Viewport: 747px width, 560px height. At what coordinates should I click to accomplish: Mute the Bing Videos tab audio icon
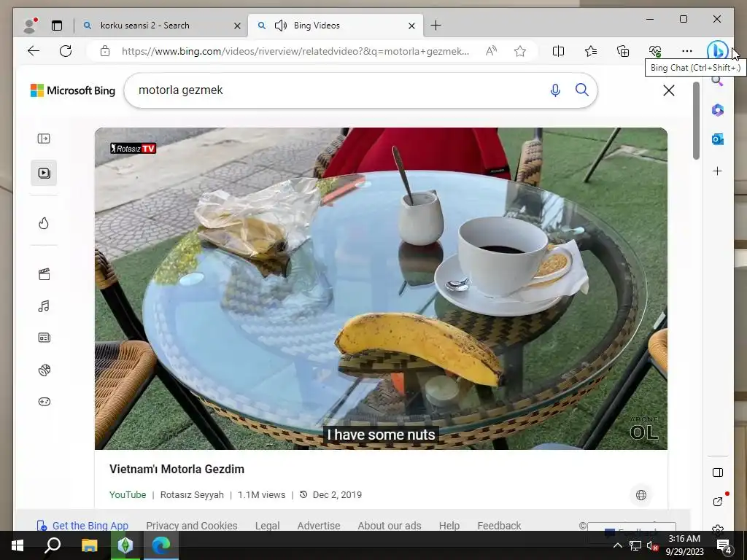point(281,26)
